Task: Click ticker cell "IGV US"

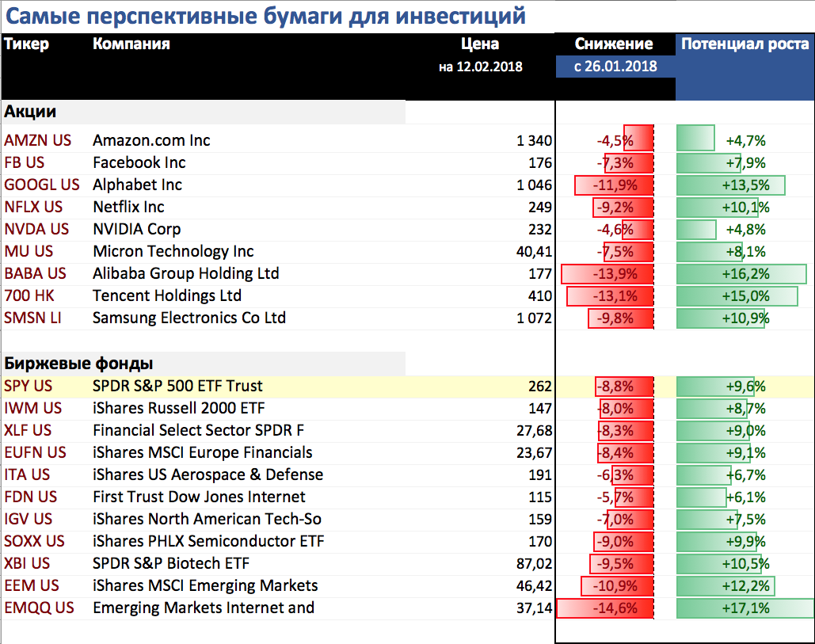Action: (x=28, y=519)
